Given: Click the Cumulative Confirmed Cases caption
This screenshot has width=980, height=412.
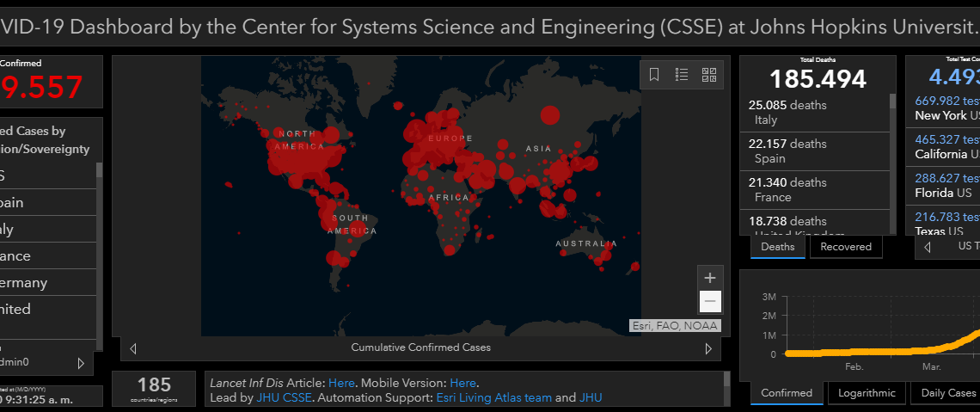Looking at the screenshot, I should [x=420, y=347].
